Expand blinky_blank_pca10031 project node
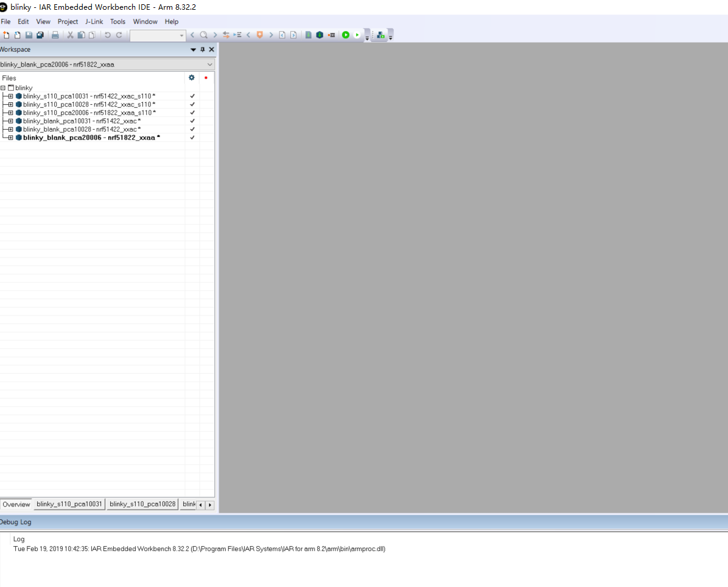Image resolution: width=728 pixels, height=587 pixels. (11, 121)
